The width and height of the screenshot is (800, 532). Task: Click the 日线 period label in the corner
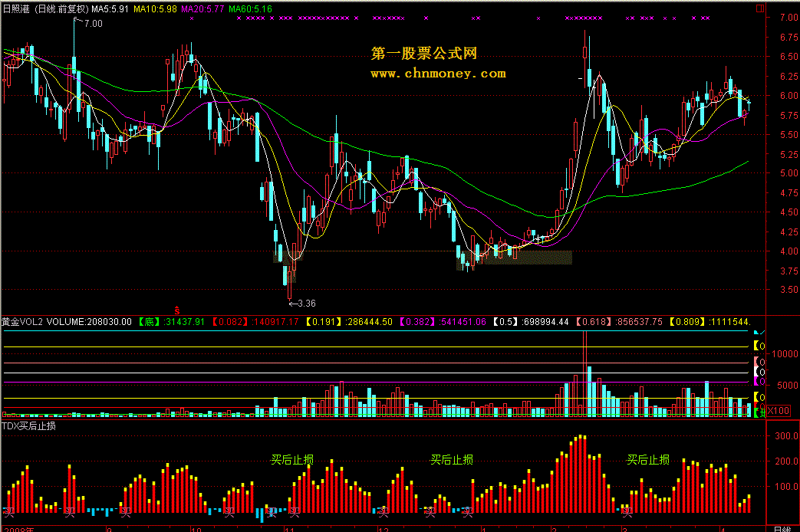coord(782,529)
